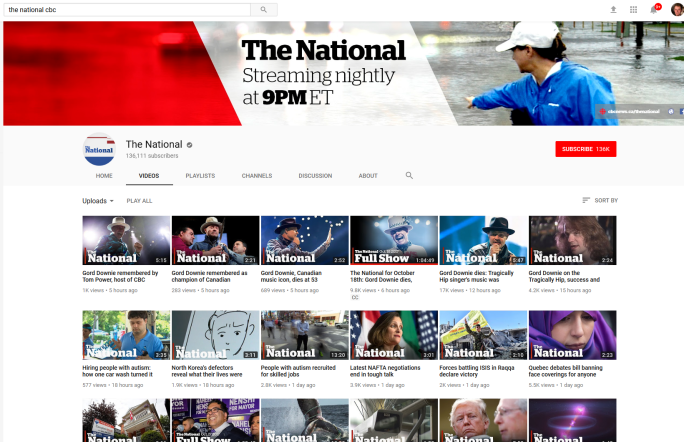
Task: Open 'Forces battling ISIS in Raqqa' title
Action: [x=477, y=371]
